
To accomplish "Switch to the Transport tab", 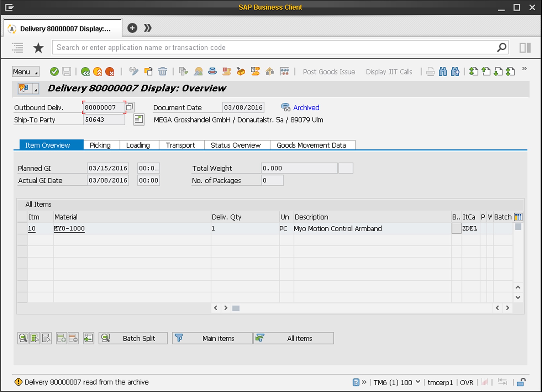I will click(180, 145).
